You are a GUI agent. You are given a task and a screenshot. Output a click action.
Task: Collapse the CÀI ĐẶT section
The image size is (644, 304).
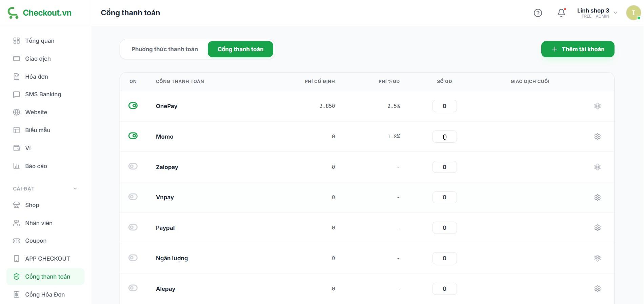click(x=75, y=189)
